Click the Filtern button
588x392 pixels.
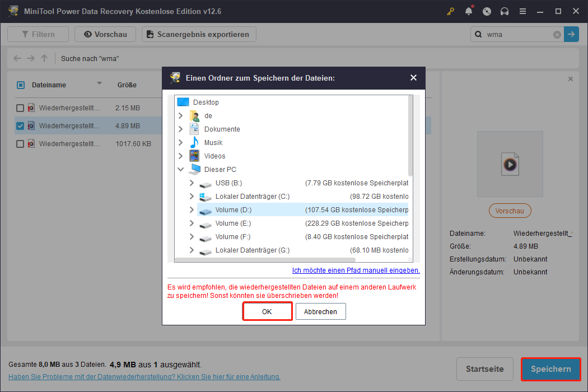point(38,34)
